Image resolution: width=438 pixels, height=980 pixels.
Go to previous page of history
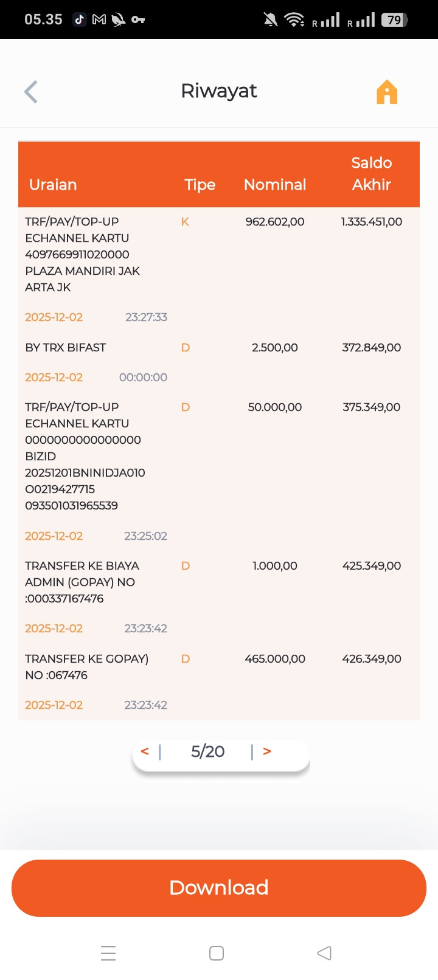click(x=145, y=751)
